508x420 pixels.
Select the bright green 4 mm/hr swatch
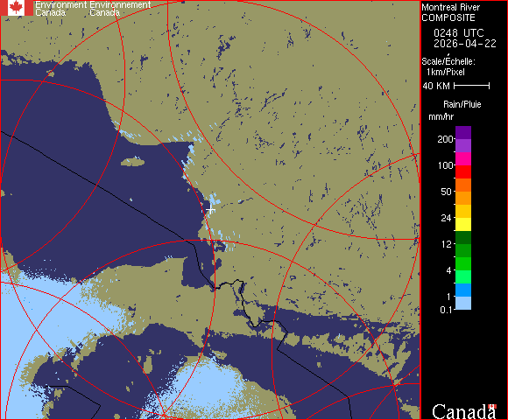(x=463, y=263)
